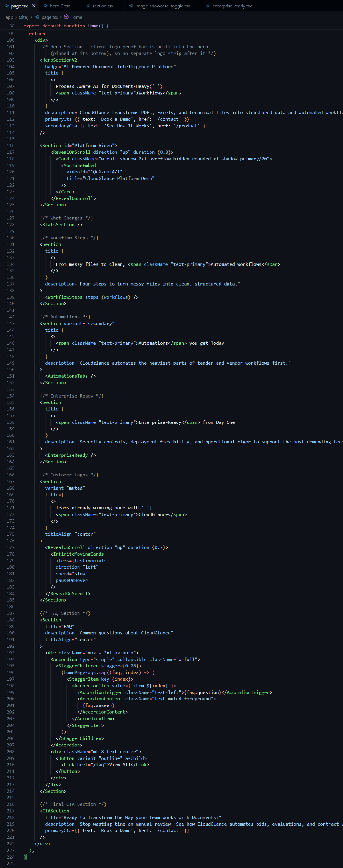Viewport: 343px width, 868px height.
Task: Click the React icon beside page.tsx in the breadcrumb
Action: (x=37, y=17)
